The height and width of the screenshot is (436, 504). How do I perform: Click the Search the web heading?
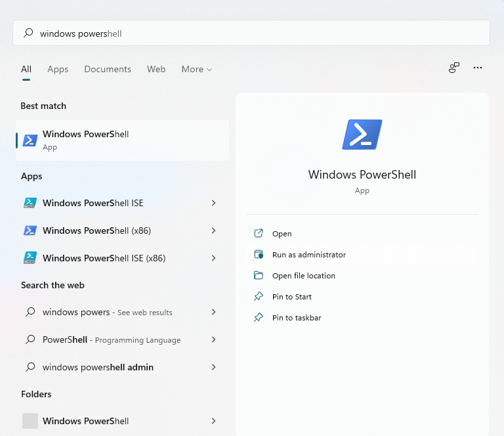tap(52, 285)
